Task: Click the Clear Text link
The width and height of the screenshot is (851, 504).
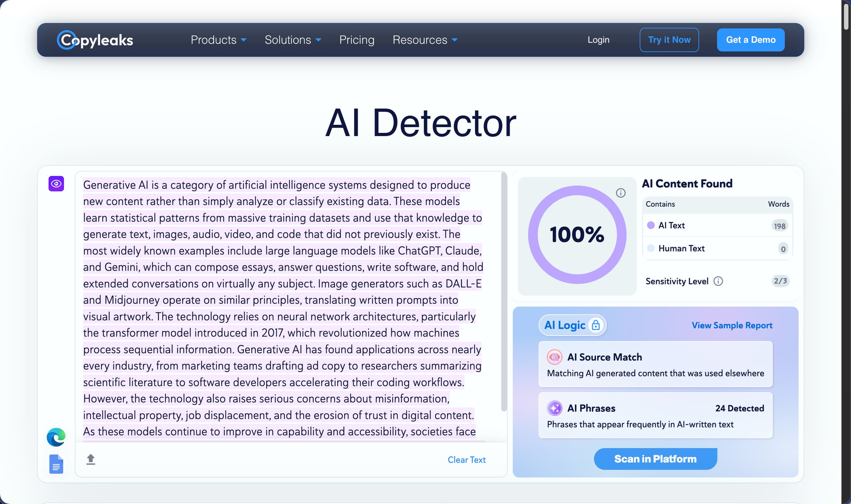Action: click(x=467, y=460)
